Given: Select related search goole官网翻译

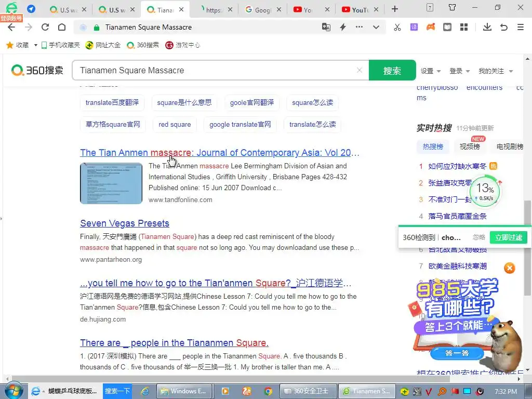Looking at the screenshot, I should pyautogui.click(x=252, y=102).
